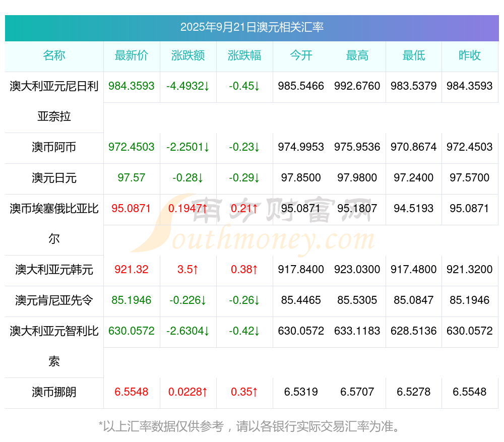
Task: Click the high price 992.6760
Action: point(357,86)
